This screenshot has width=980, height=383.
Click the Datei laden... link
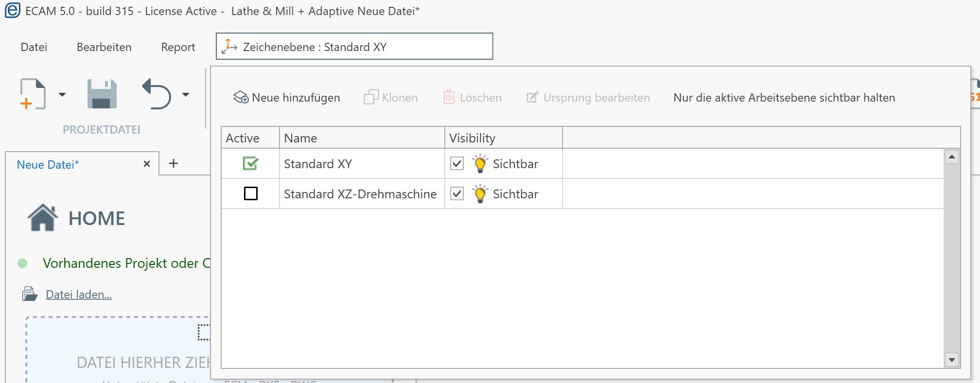[x=79, y=295]
